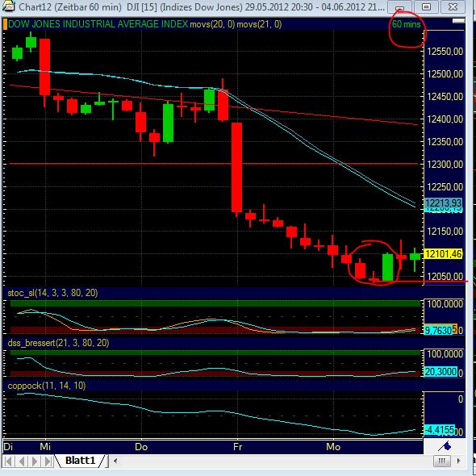
Task: Click the 20,3000 dss_bressert value tag
Action: click(441, 372)
